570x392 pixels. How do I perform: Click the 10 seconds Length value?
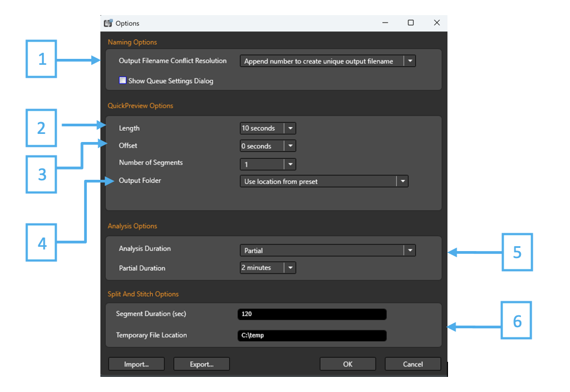[259, 128]
